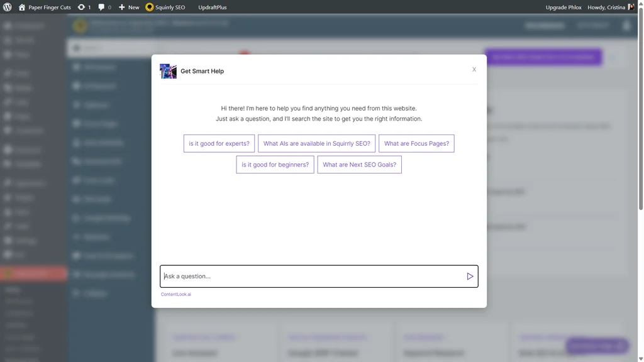Open the ContentLook.ai link
The image size is (644, 362).
[176, 294]
